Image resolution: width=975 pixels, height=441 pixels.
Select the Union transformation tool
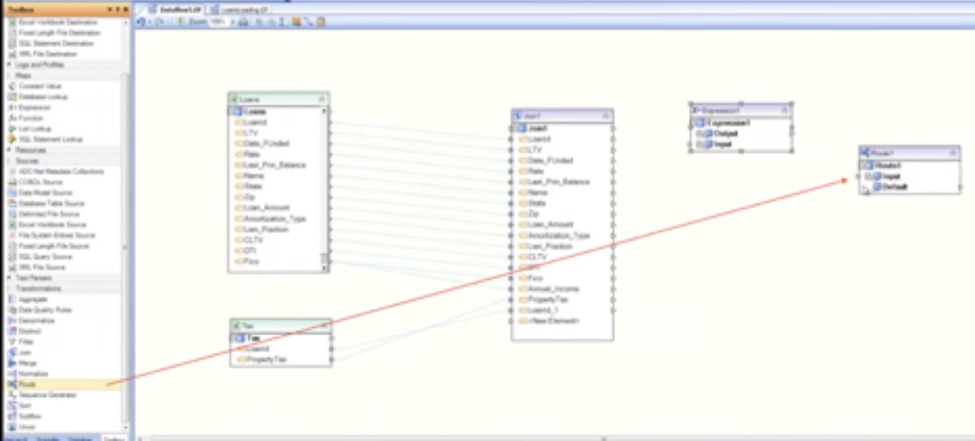tap(27, 427)
